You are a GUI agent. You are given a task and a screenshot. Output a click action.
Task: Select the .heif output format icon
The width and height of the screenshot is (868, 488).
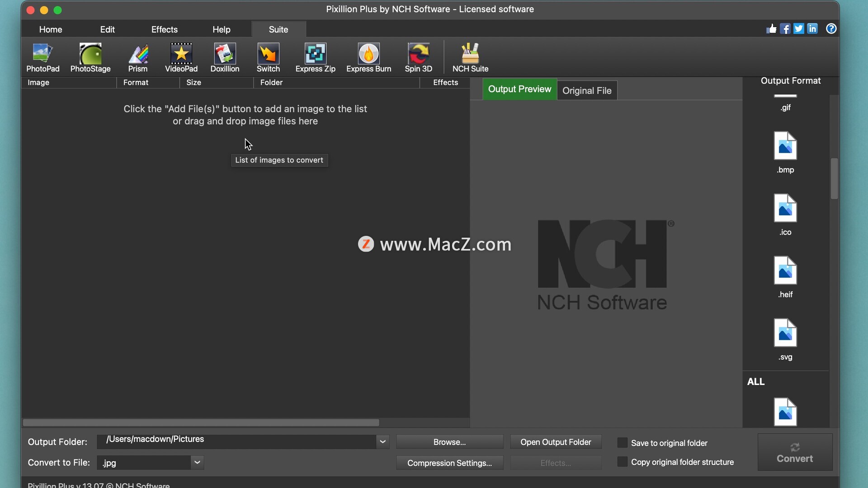(x=785, y=277)
